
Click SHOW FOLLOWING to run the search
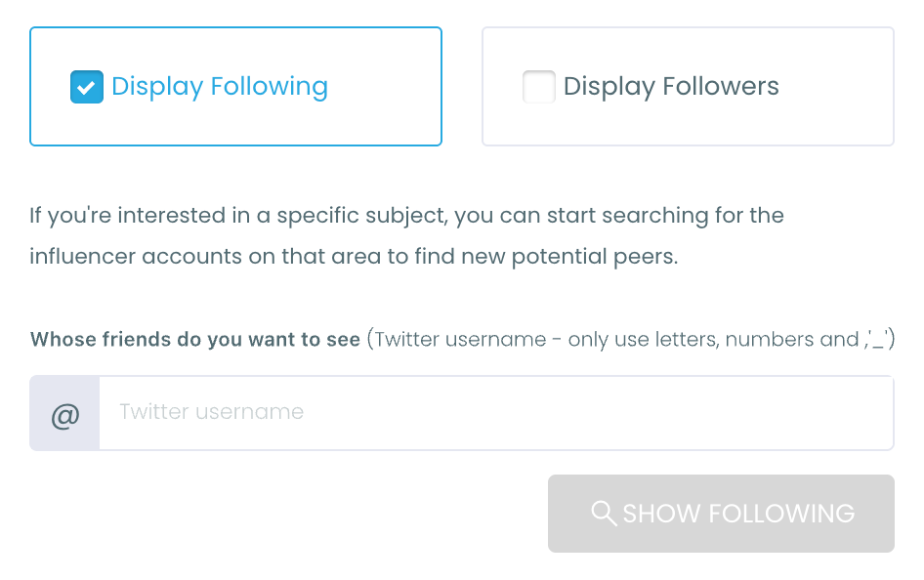tap(720, 514)
